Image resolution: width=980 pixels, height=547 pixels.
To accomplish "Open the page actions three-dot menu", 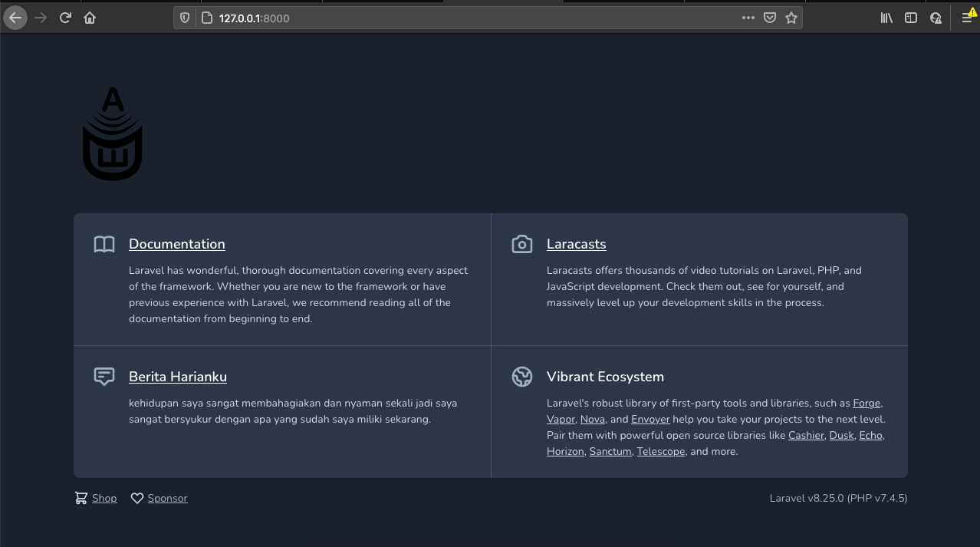I will click(x=748, y=18).
